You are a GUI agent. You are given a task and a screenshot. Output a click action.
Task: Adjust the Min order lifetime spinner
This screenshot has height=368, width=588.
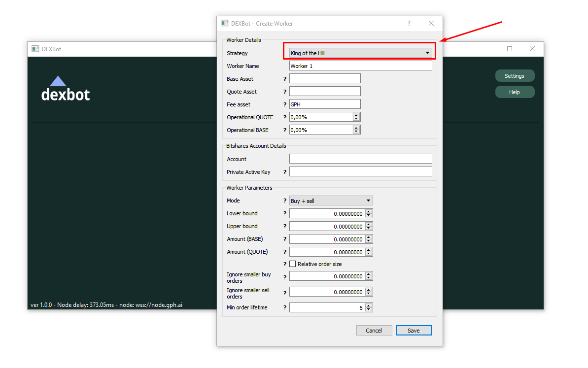[369, 307]
